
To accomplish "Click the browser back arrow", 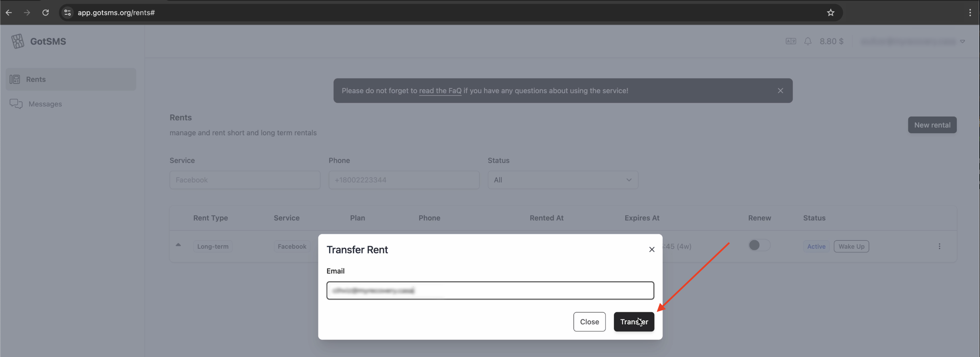I will (9, 13).
